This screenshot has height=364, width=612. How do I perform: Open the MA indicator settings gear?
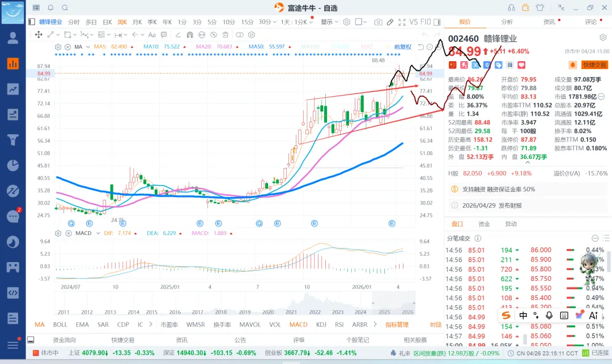coord(58,47)
